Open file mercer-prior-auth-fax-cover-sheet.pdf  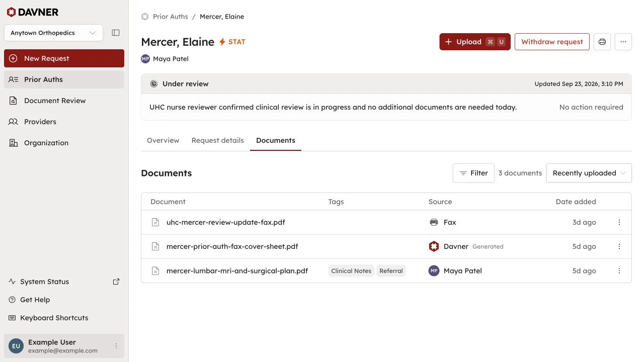point(232,246)
